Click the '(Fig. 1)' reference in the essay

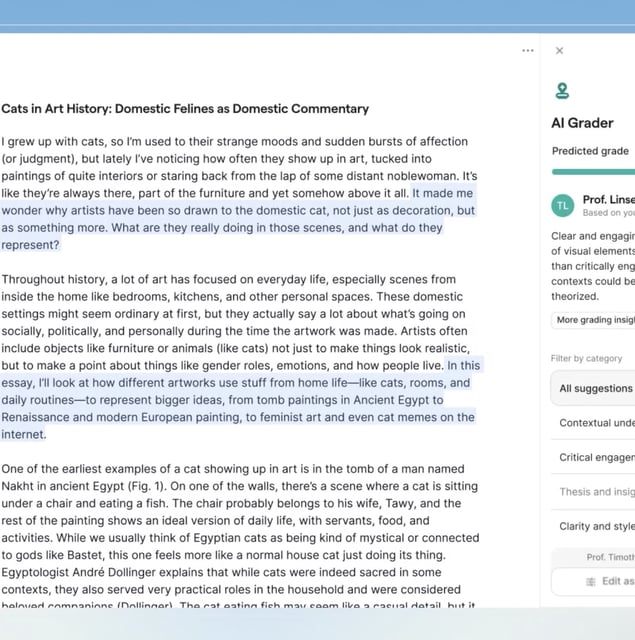(x=145, y=486)
